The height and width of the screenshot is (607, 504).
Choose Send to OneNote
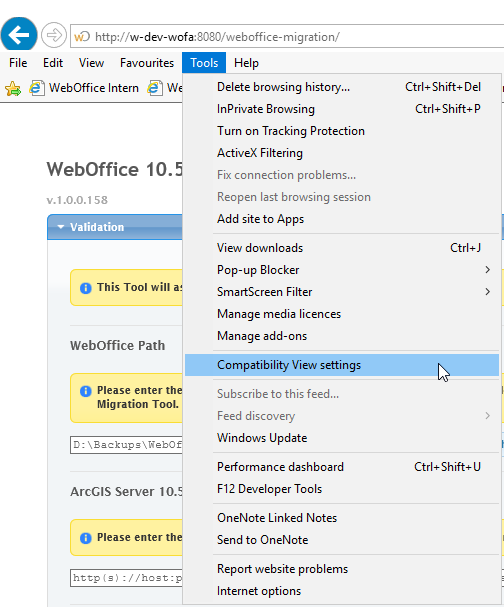342,540
